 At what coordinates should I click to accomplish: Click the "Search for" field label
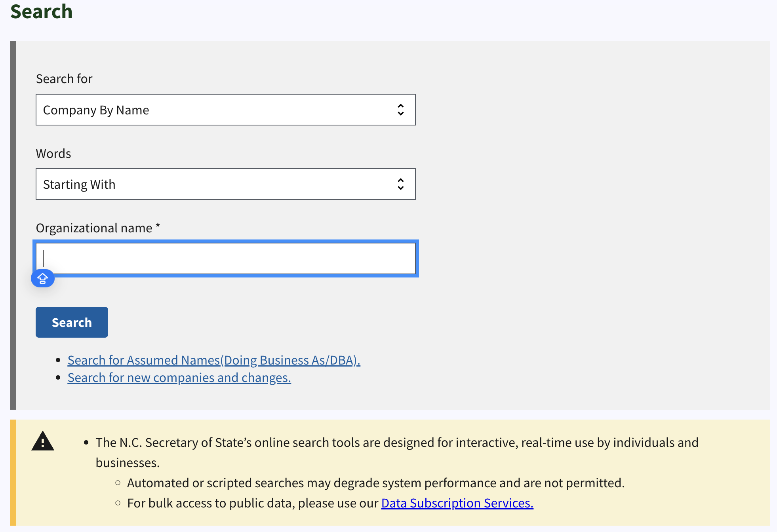pyautogui.click(x=64, y=79)
